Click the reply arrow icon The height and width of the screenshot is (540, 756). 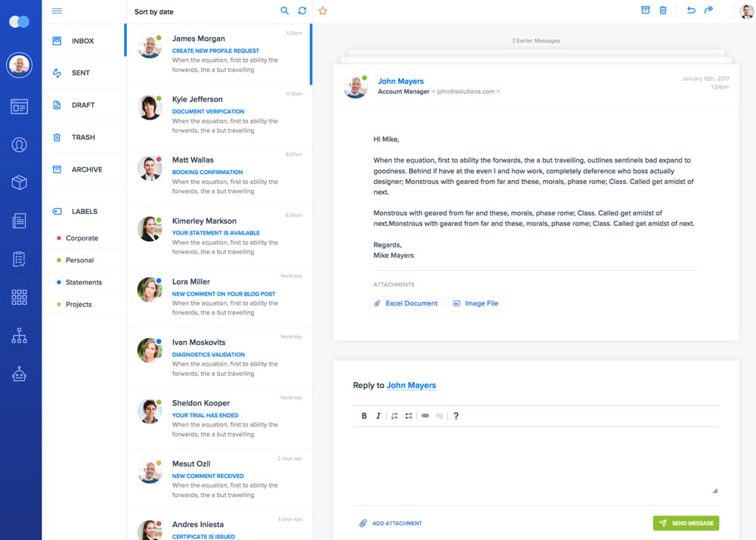(691, 10)
